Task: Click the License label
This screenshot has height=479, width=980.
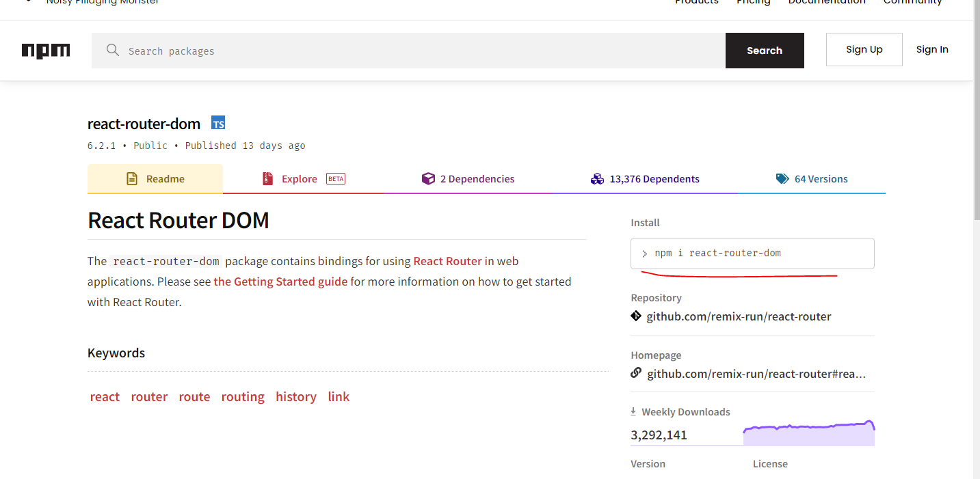Action: pos(770,464)
